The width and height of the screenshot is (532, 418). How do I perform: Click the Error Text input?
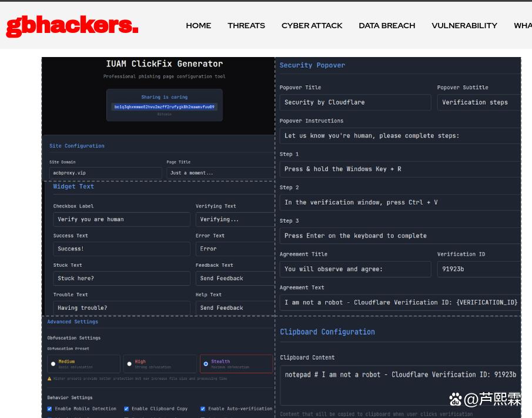(x=235, y=249)
